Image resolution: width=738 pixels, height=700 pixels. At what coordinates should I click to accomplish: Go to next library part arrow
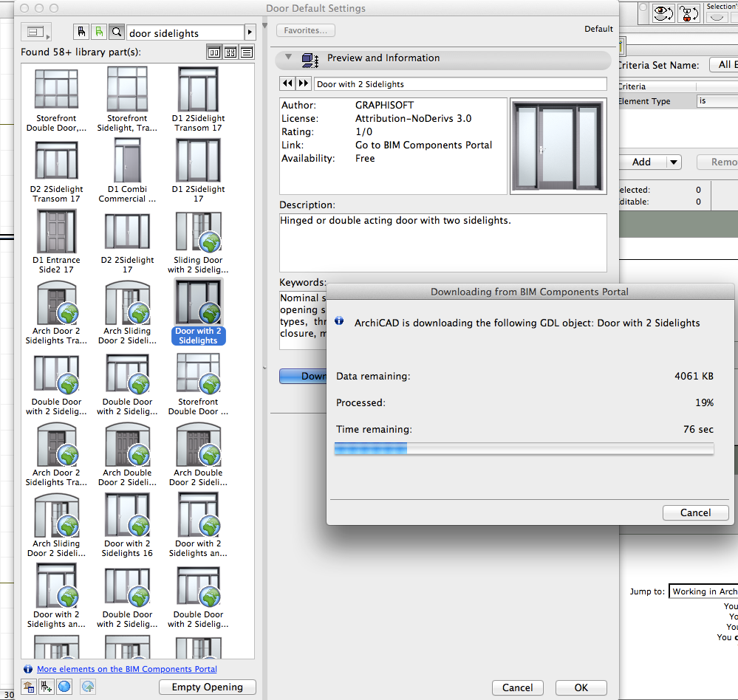[x=304, y=83]
